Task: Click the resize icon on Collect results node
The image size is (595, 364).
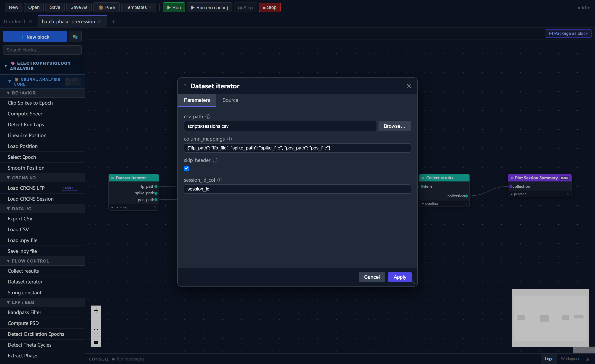Action: coord(466,204)
